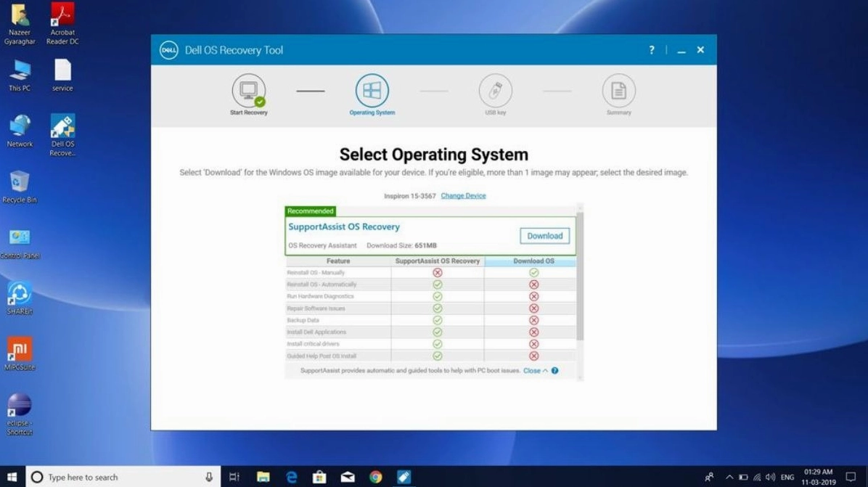Image resolution: width=868 pixels, height=487 pixels.
Task: Click the blue info icon beside Close
Action: (555, 371)
